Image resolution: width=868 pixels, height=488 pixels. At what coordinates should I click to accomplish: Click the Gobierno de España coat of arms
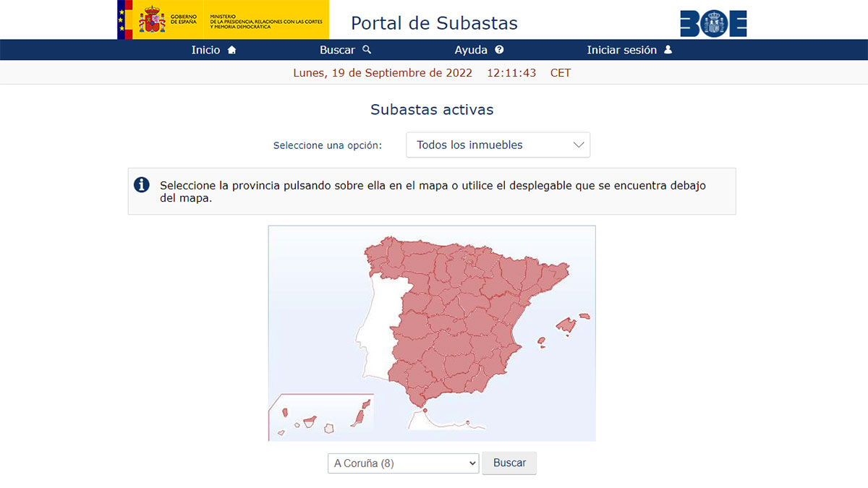click(152, 20)
